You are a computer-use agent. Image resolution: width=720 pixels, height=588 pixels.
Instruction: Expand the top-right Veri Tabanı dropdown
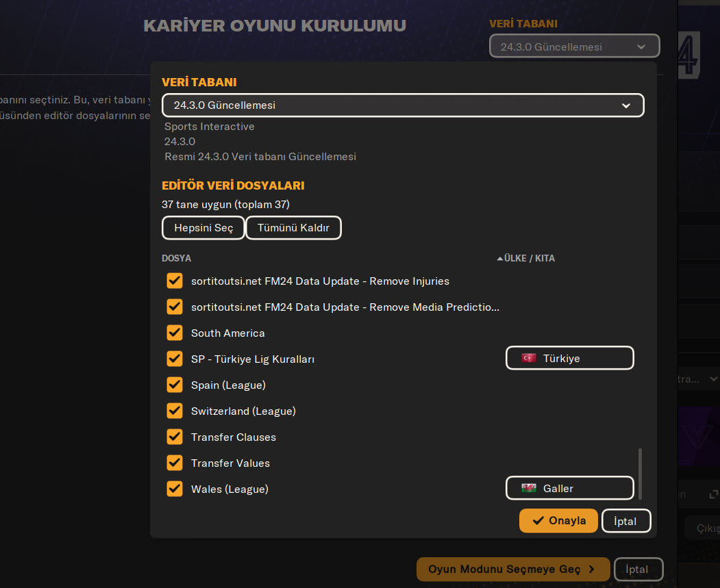point(574,47)
